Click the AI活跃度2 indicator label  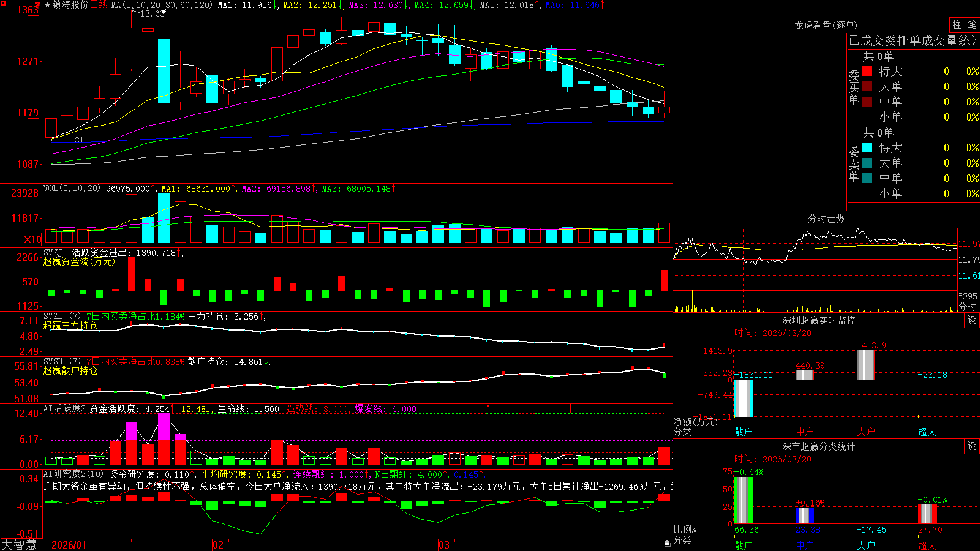point(65,408)
